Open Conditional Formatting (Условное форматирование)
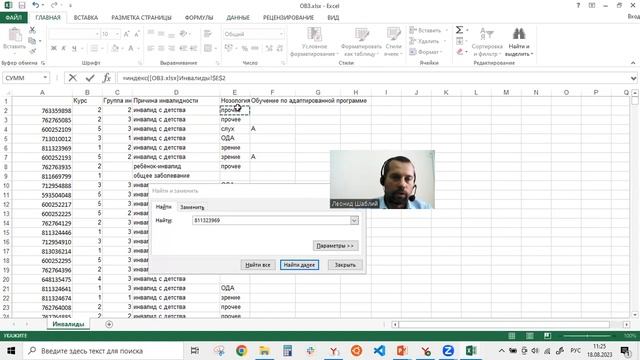Image resolution: width=640 pixels, height=360 pixels. (314, 42)
